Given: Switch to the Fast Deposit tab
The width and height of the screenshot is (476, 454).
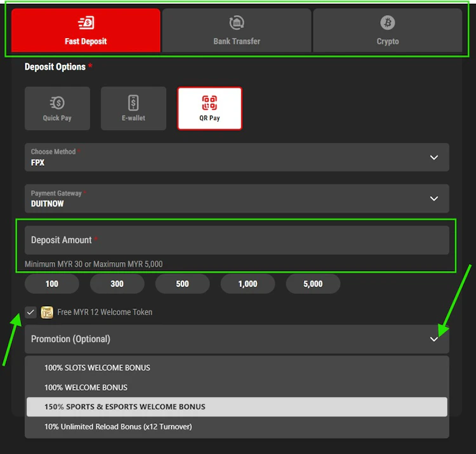Looking at the screenshot, I should point(86,30).
